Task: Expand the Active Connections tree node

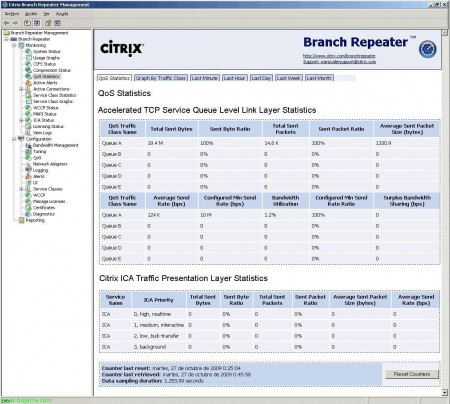Action: click(21, 89)
